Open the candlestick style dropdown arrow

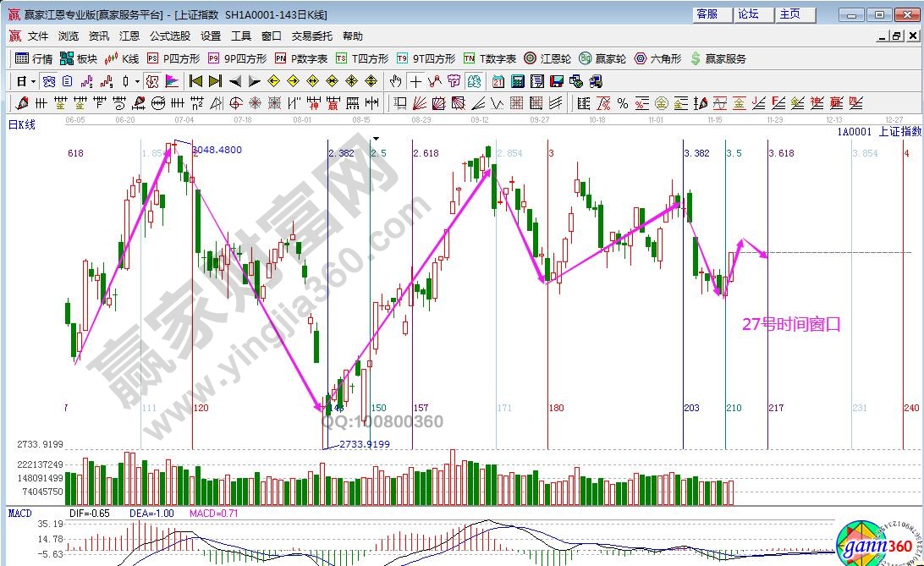tap(138, 81)
